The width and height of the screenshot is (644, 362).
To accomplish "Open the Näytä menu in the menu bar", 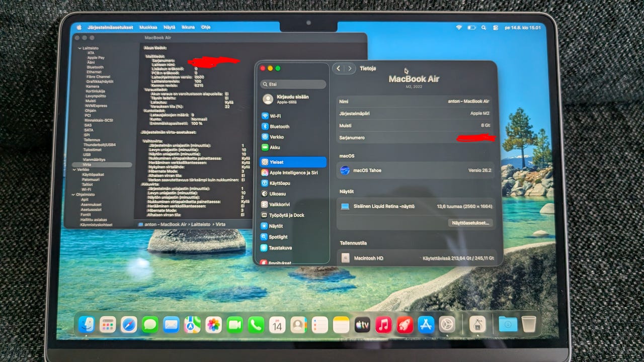I will [169, 27].
